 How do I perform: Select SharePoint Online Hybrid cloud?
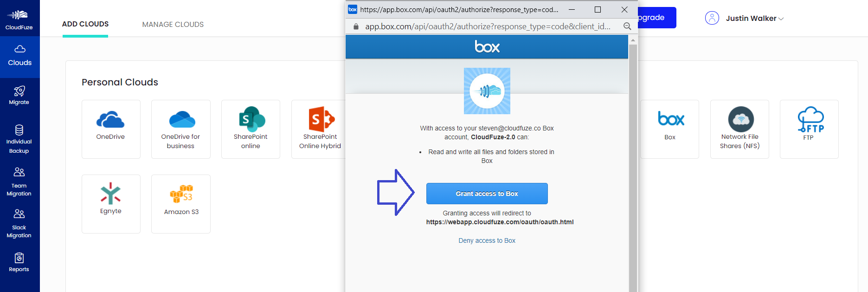pos(319,129)
